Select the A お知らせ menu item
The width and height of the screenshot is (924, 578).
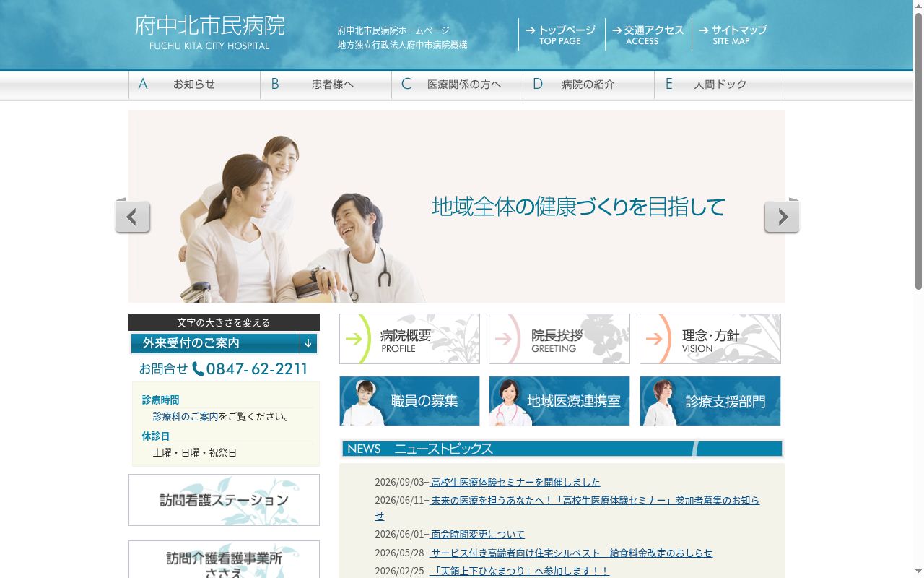click(x=194, y=85)
